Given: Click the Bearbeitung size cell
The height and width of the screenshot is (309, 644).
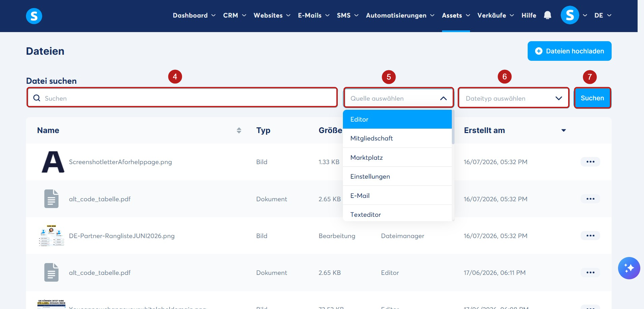Looking at the screenshot, I should click(x=337, y=236).
